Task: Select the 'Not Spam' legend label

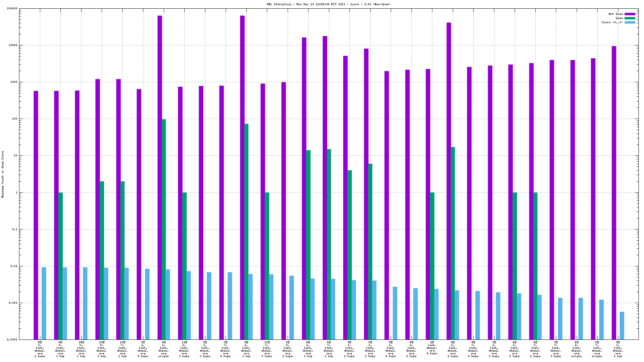Action: coord(616,14)
